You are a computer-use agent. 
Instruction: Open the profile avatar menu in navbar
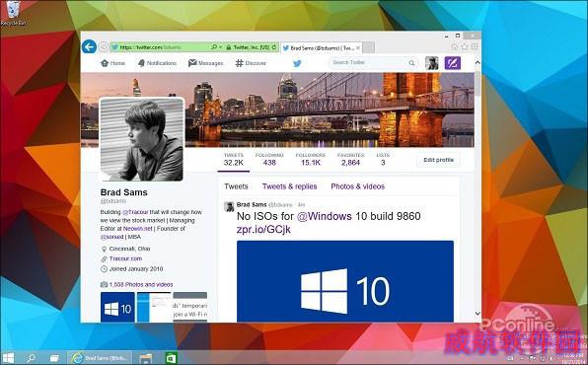click(431, 63)
